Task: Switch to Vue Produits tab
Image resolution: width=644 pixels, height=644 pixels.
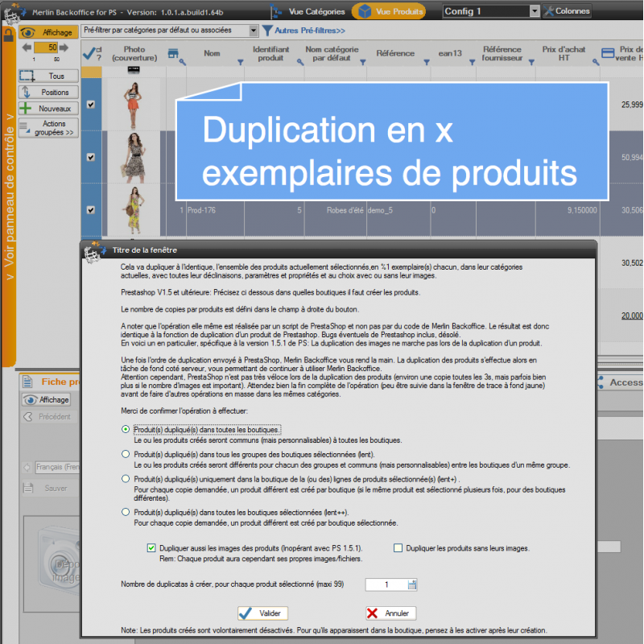Action: (390, 11)
